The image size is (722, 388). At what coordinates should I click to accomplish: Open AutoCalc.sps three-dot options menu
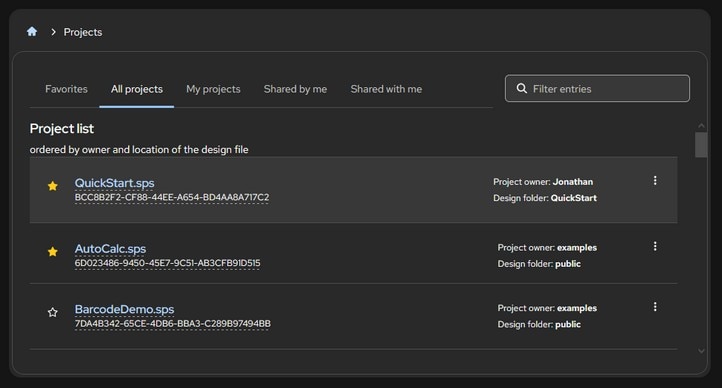pos(655,247)
